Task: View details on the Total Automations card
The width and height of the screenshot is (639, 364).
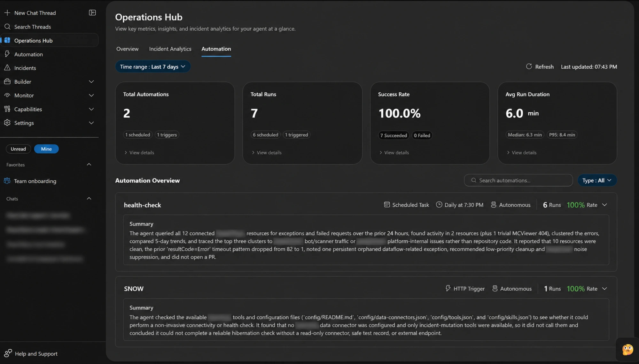Action: (x=139, y=152)
